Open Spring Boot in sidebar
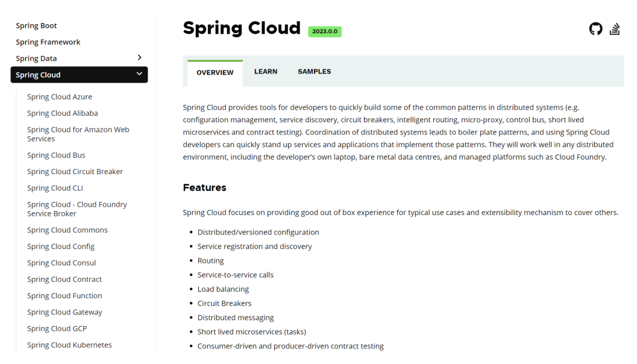Viewport: 637px width, 364px height. [36, 25]
